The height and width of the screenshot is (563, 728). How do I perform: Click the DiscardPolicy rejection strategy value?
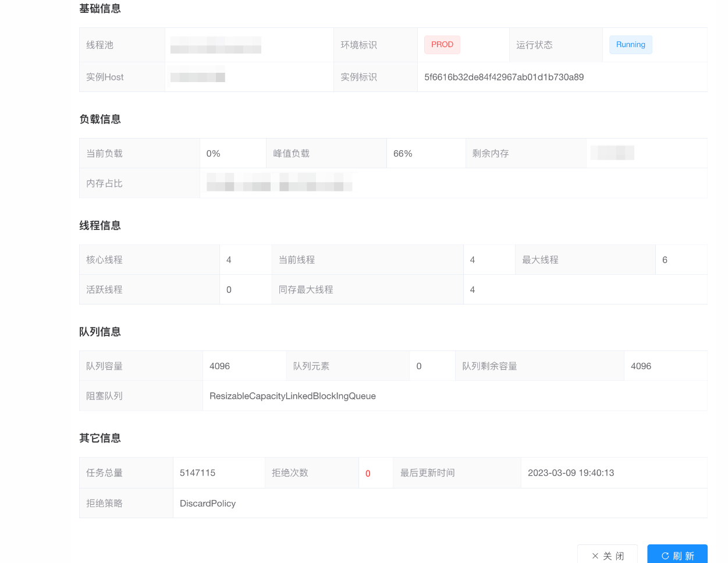[x=207, y=504]
